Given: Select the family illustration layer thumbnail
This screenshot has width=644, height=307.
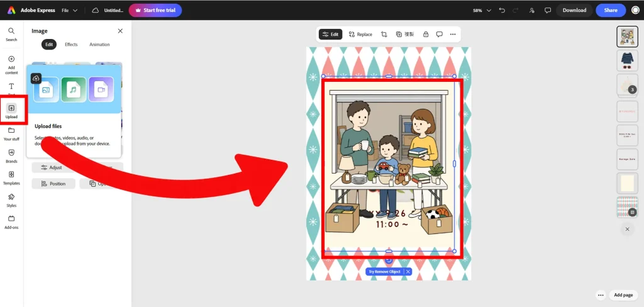Looking at the screenshot, I should point(627,36).
